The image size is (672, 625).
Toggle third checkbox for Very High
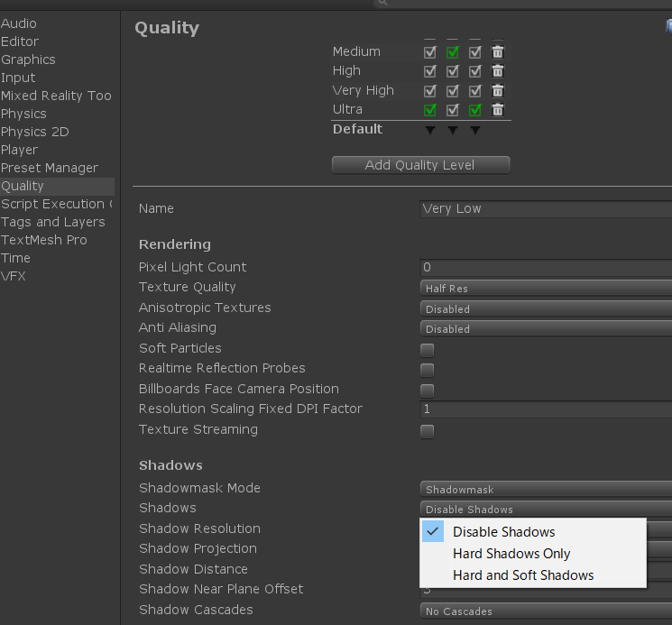point(474,91)
